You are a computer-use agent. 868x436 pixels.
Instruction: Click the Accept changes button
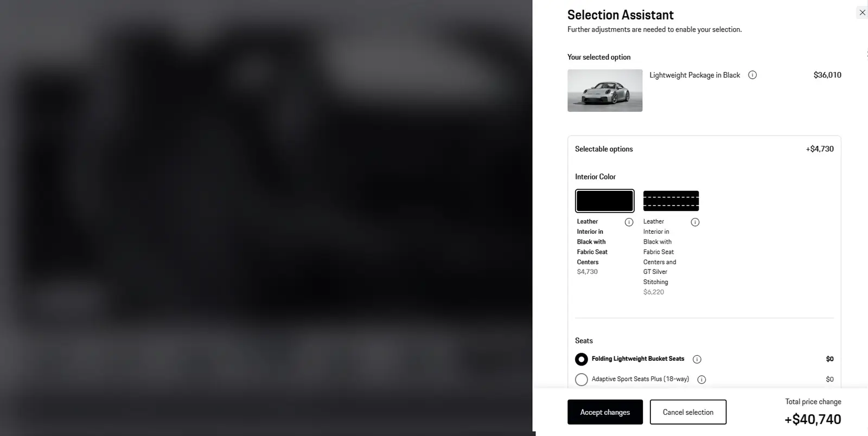point(605,412)
